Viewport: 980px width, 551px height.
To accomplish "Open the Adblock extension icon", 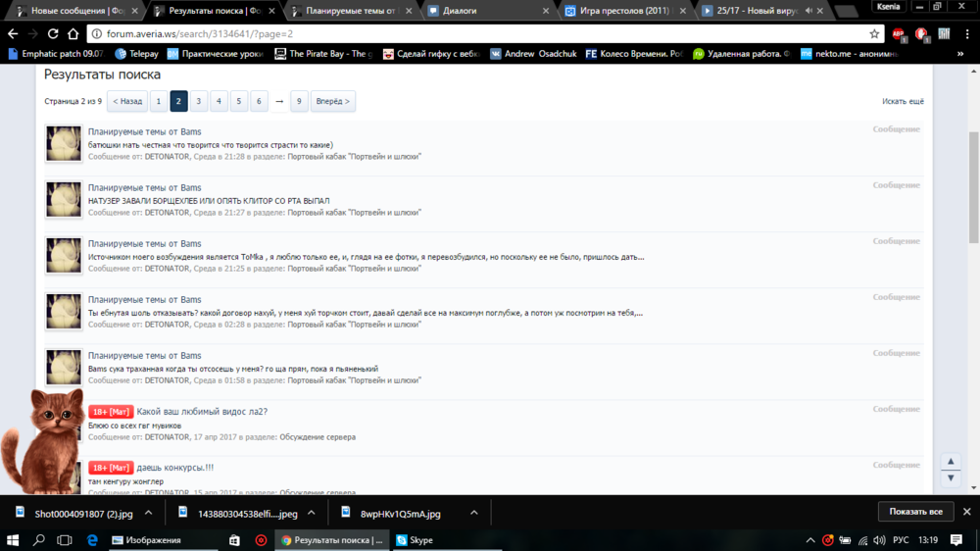I will 899,33.
